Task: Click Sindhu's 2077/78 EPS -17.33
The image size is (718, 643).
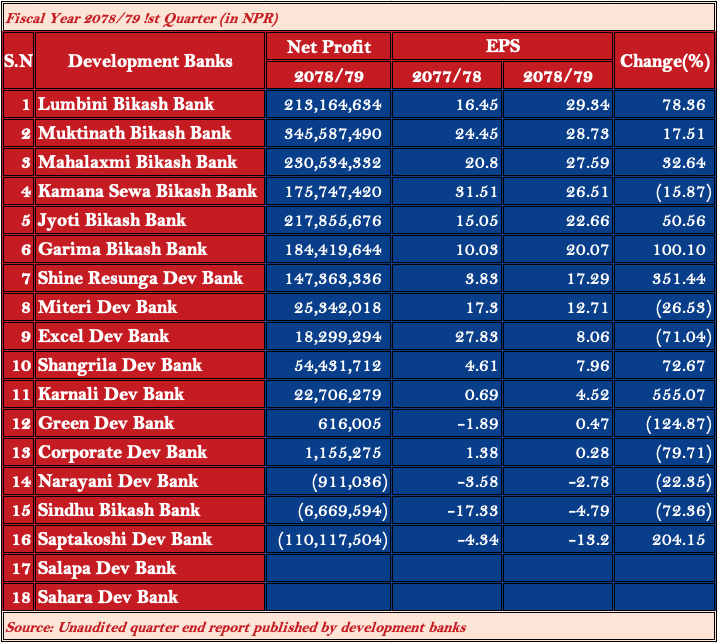Action: point(447,510)
